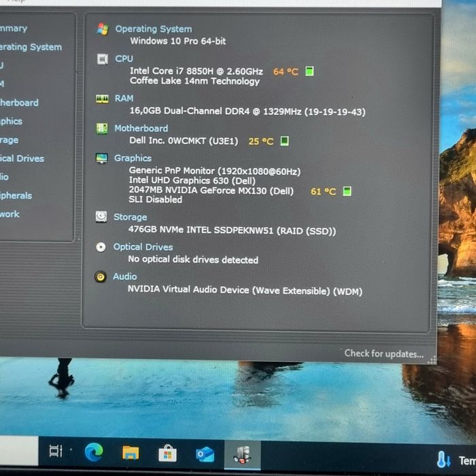Open the Storage section heading
The width and height of the screenshot is (476, 476).
click(131, 217)
